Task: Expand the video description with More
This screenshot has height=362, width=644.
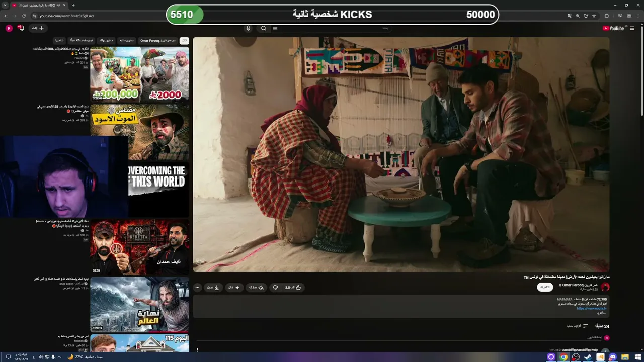Action: [x=602, y=313]
